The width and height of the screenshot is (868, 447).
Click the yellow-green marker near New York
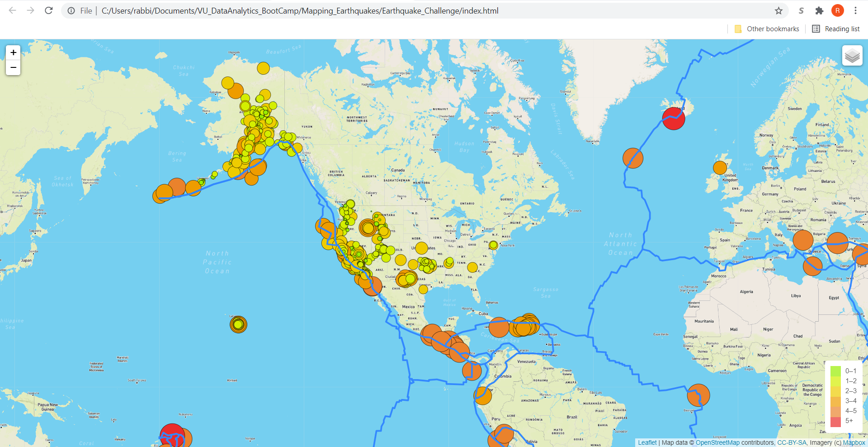[x=493, y=245]
